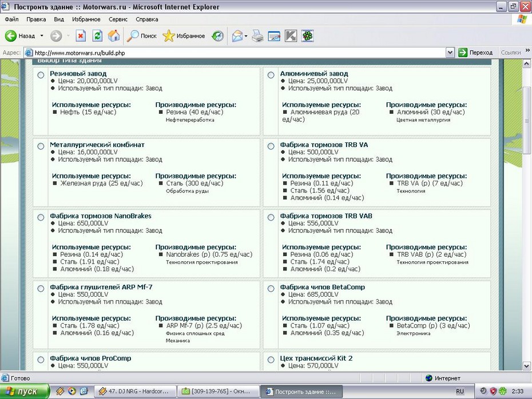Screen dimensions: 532x399
Task: Select Фабрика глушителей ARP Mf-7 radio button
Action: (x=41, y=289)
